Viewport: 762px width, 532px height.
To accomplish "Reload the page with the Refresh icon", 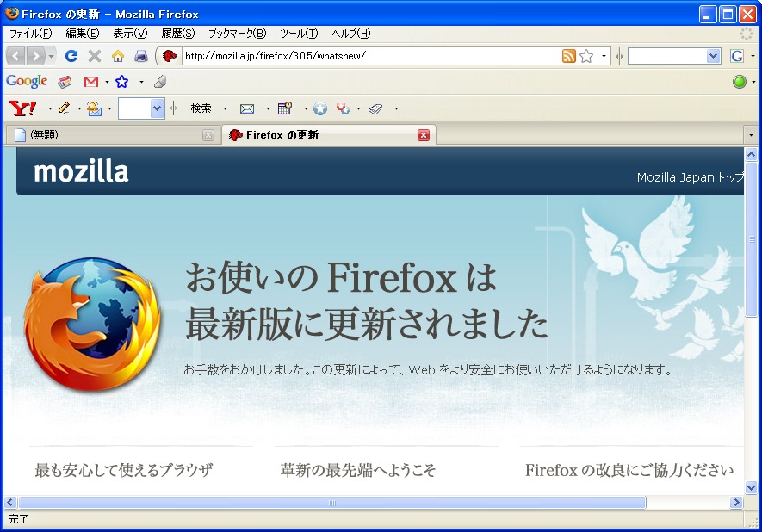I will pyautogui.click(x=71, y=56).
